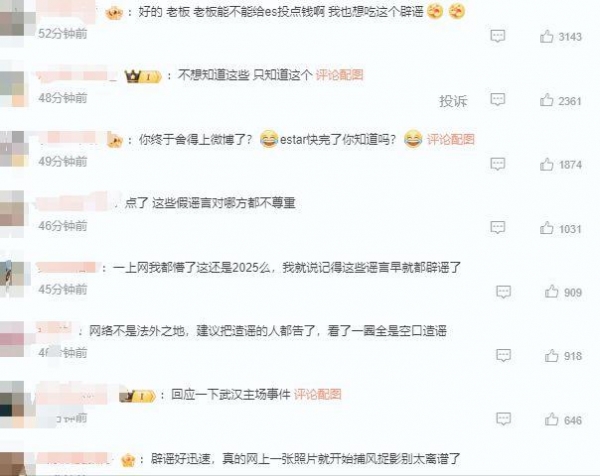The width and height of the screenshot is (600, 476).
Task: Like the comment with 3143 likes
Action: tap(546, 36)
